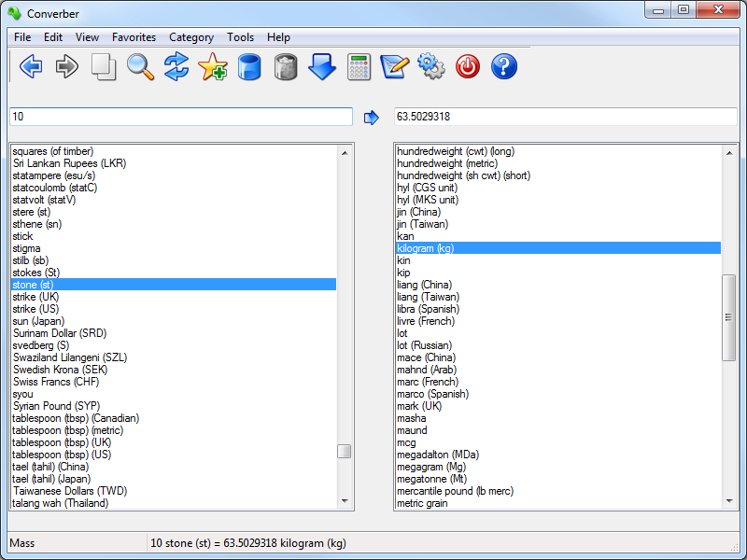The image size is (747, 560).
Task: Click the magnifying glass search icon
Action: 140,67
